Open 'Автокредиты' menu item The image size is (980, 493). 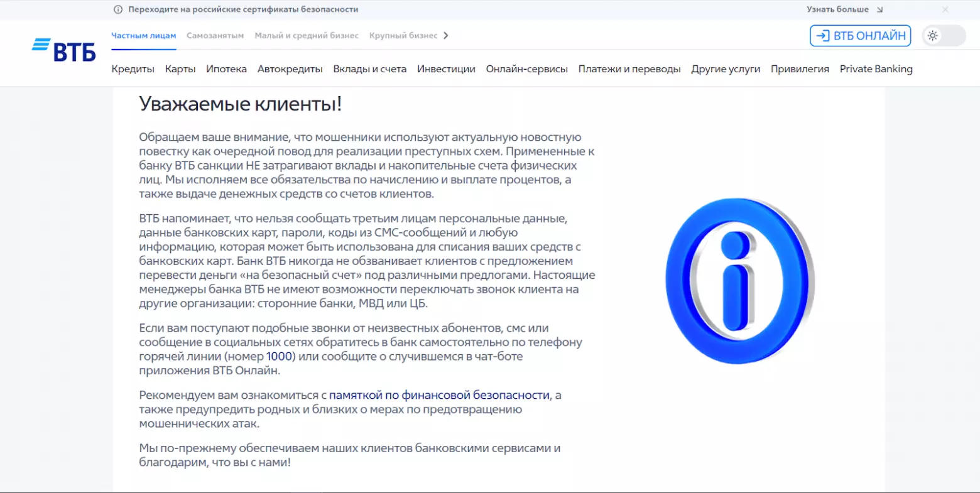pyautogui.click(x=290, y=69)
